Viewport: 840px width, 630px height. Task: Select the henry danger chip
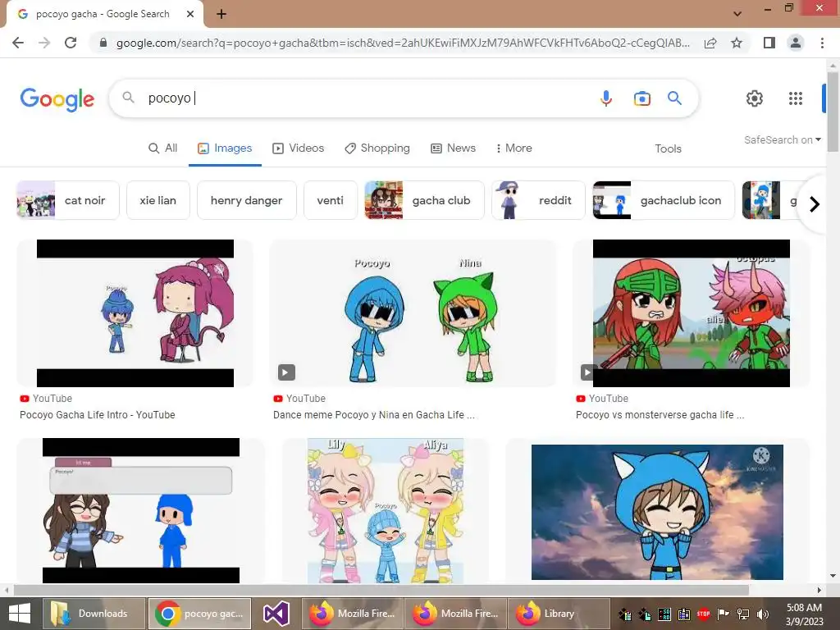pos(246,200)
